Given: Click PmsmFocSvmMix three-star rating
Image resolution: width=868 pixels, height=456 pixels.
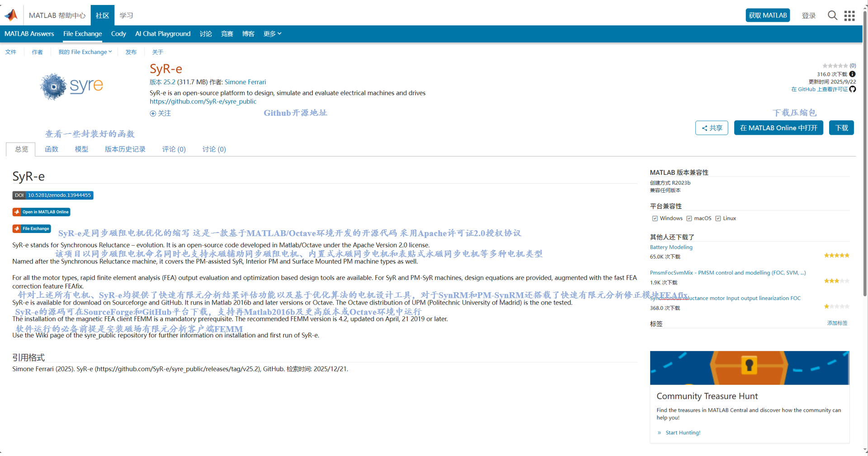Looking at the screenshot, I should tap(837, 281).
